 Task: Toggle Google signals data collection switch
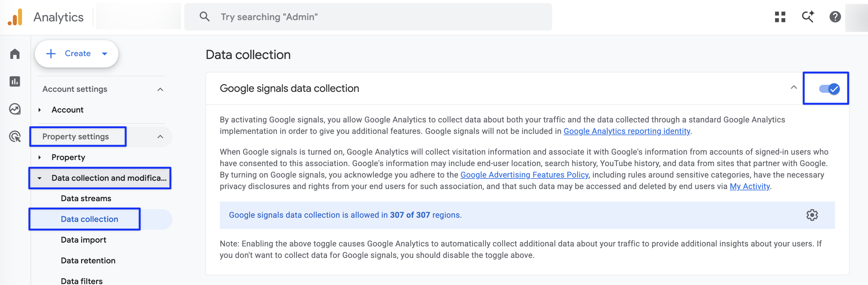(x=829, y=89)
